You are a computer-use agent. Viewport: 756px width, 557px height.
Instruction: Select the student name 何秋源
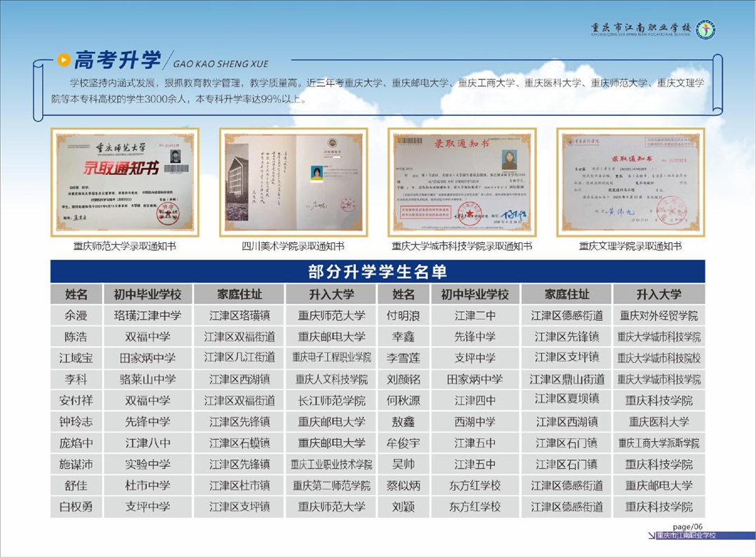pos(404,400)
